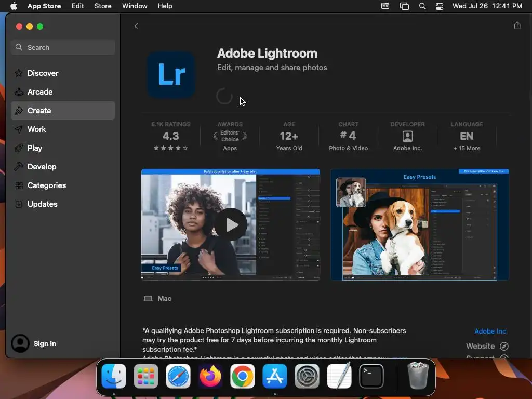Click the back chevron arrow
532x399 pixels.
click(x=136, y=26)
